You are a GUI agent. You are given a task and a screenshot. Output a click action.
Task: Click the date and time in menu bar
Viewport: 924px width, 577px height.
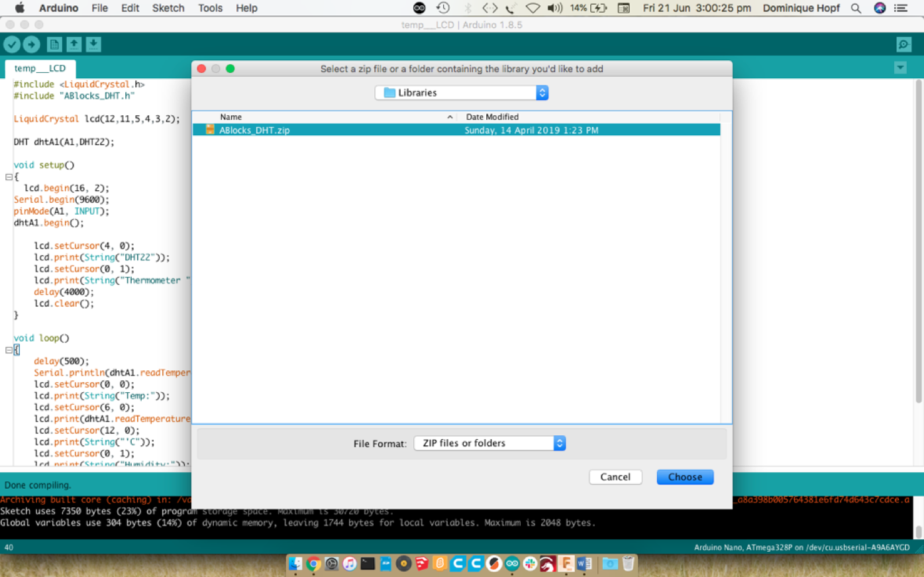(697, 8)
